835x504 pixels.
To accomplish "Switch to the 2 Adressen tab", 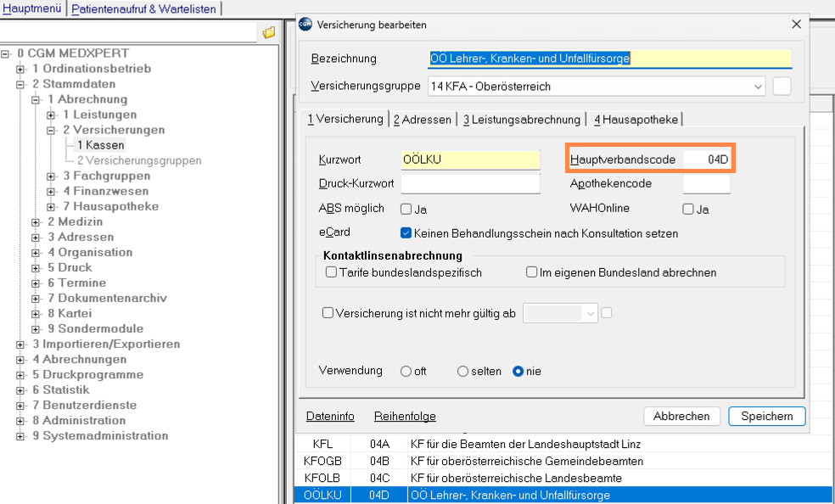I will [x=422, y=120].
